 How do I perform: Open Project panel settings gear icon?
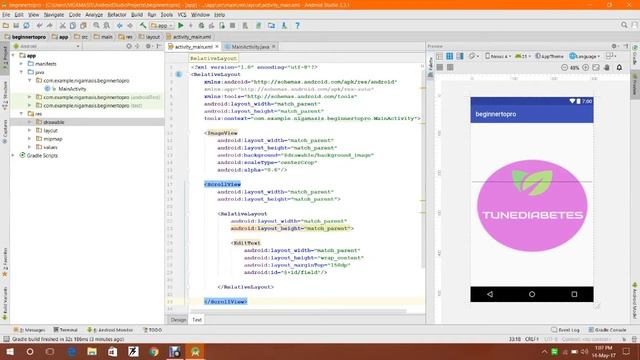pos(149,46)
